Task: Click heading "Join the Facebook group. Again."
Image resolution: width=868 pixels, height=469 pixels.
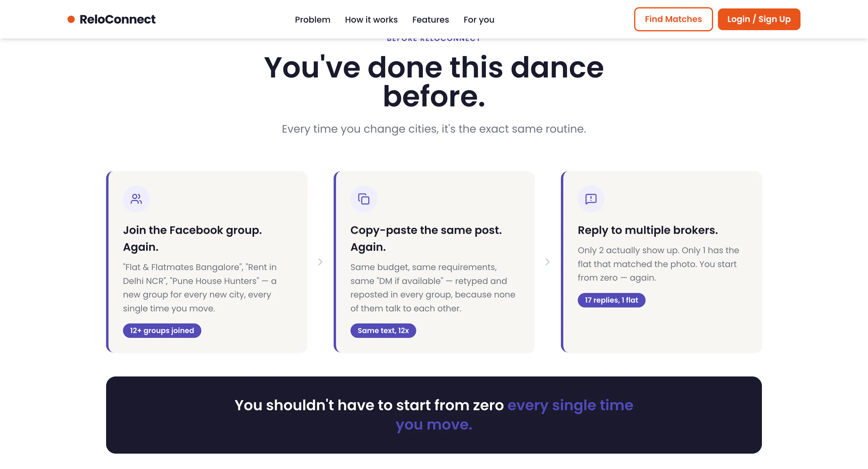Action: pyautogui.click(x=192, y=238)
